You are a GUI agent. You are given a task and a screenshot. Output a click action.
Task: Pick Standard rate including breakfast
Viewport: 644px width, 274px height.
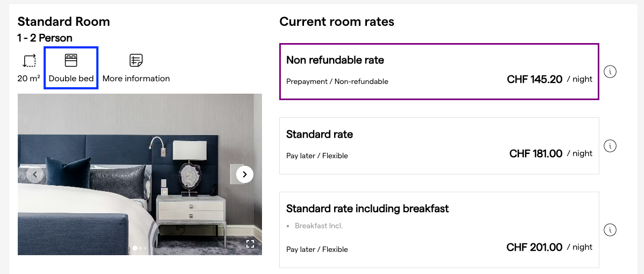[439, 230]
